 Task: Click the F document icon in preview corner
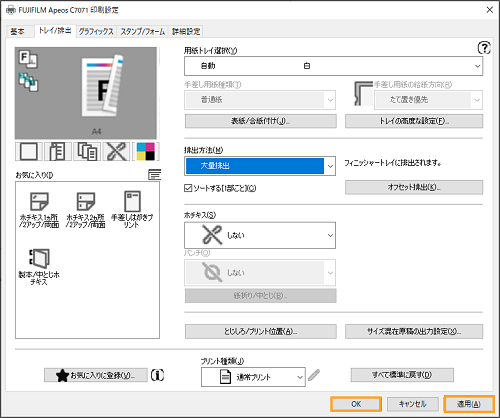tap(28, 59)
